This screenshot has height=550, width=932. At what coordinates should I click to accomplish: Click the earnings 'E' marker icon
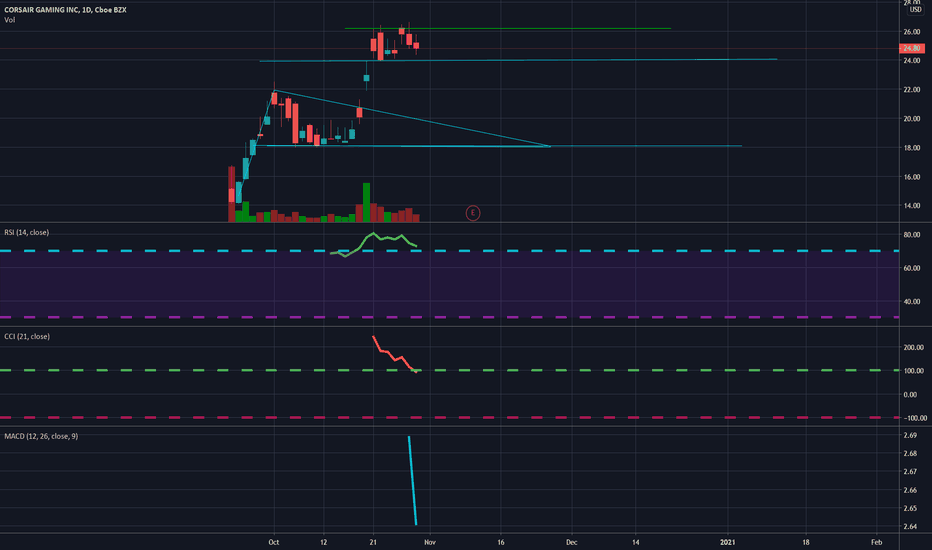pyautogui.click(x=473, y=213)
